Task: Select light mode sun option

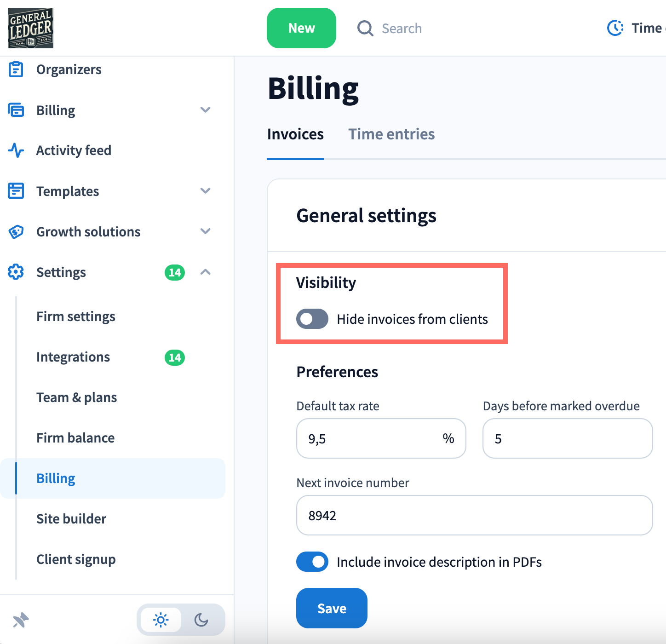Action: tap(161, 620)
